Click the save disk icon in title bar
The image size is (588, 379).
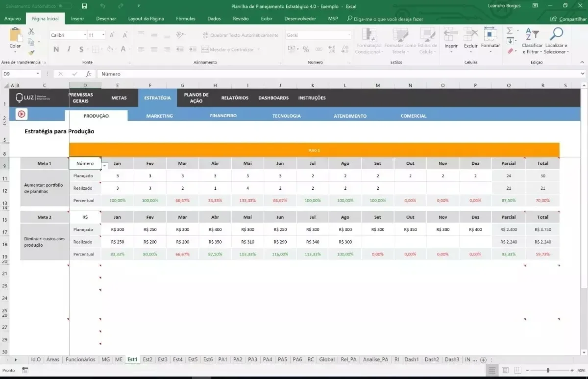pos(84,6)
